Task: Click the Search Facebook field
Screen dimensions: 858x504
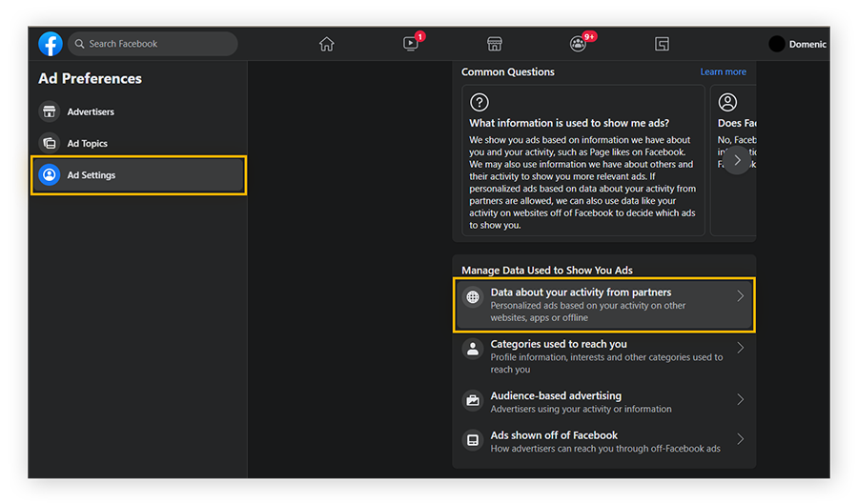Action: [x=153, y=44]
